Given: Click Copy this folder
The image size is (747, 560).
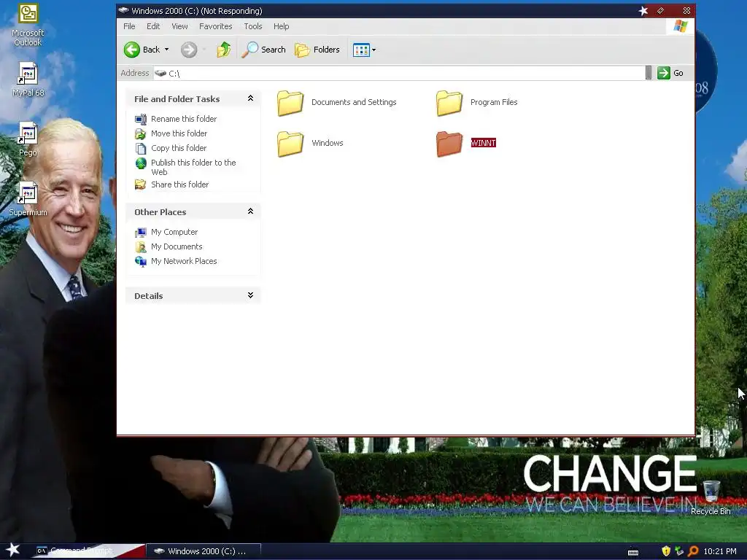Looking at the screenshot, I should click(x=179, y=148).
